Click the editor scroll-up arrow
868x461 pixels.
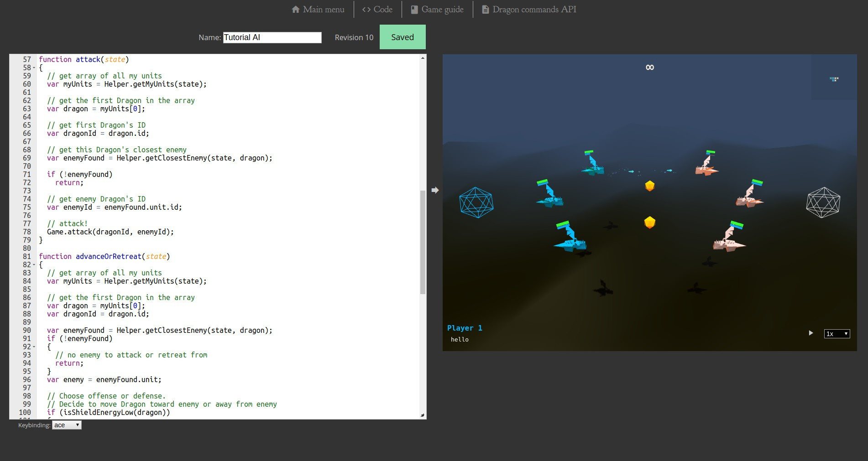(x=423, y=58)
